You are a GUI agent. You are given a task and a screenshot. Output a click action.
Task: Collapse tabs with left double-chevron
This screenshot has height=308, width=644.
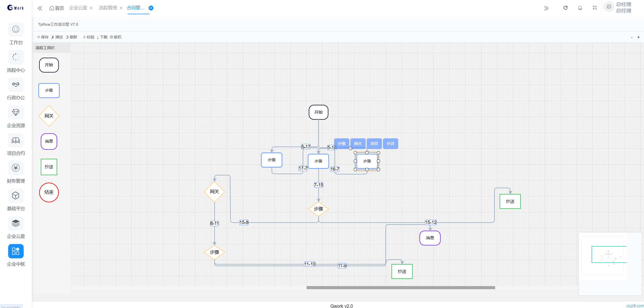pyautogui.click(x=40, y=8)
